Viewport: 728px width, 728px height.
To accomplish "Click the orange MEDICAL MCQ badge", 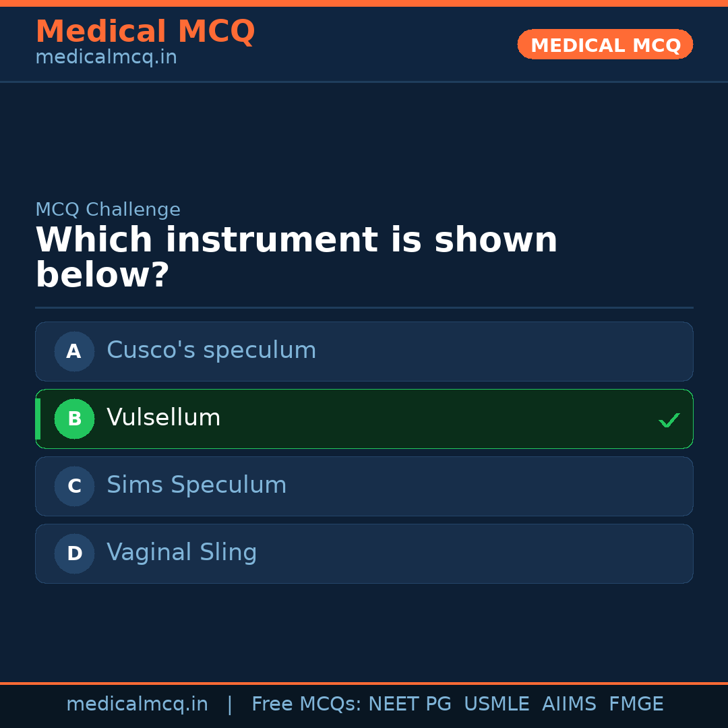I will pyautogui.click(x=605, y=44).
